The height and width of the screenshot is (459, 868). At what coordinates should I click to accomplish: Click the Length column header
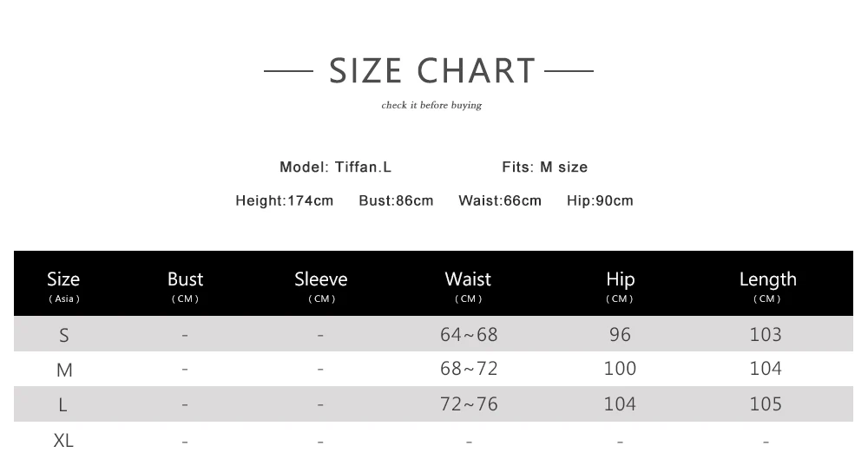767,285
